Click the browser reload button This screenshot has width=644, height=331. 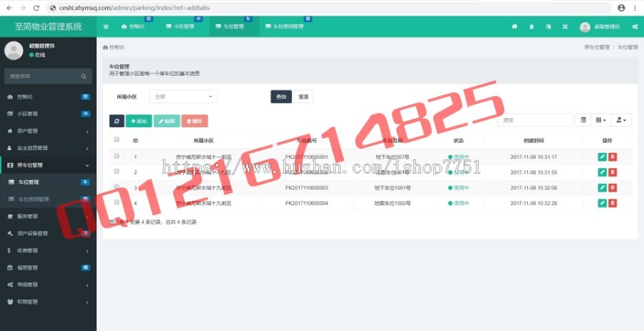[x=36, y=8]
